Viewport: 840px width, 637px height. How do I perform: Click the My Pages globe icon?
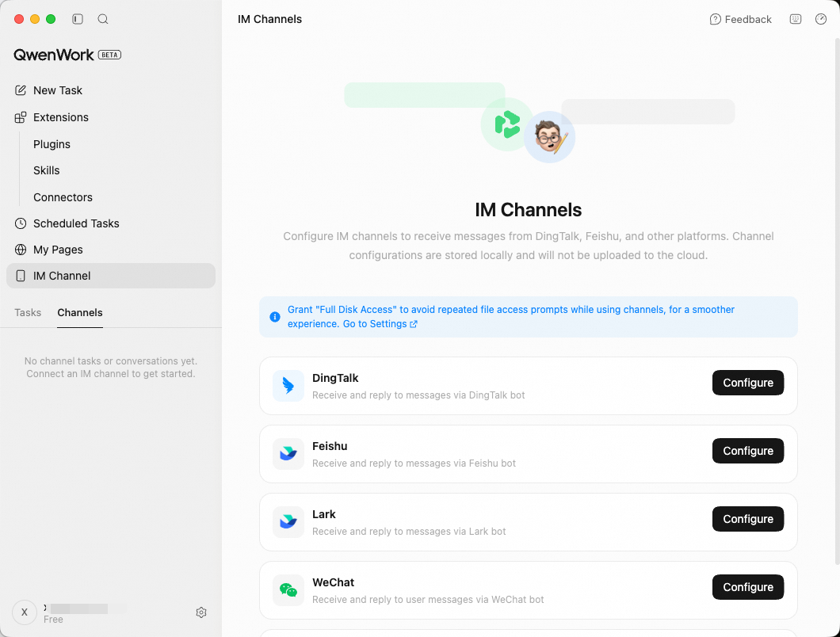(x=21, y=250)
